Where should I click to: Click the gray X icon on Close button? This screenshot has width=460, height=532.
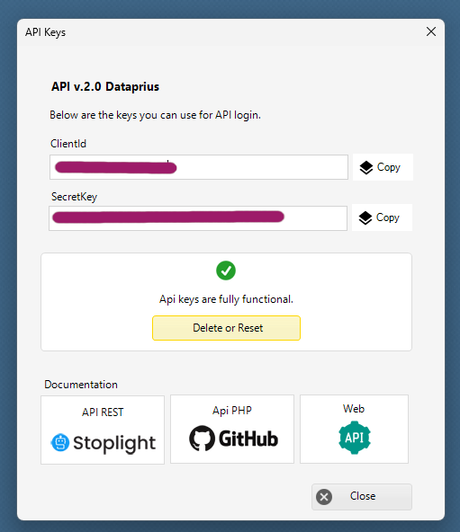(324, 497)
